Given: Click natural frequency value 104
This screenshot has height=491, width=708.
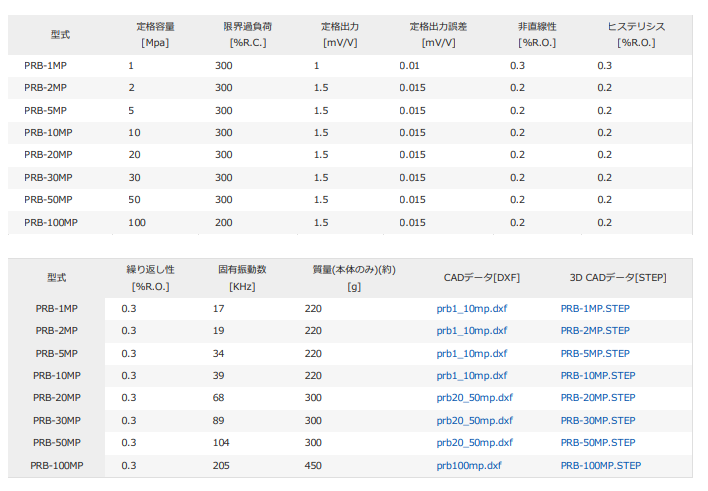Looking at the screenshot, I should 221,443.
